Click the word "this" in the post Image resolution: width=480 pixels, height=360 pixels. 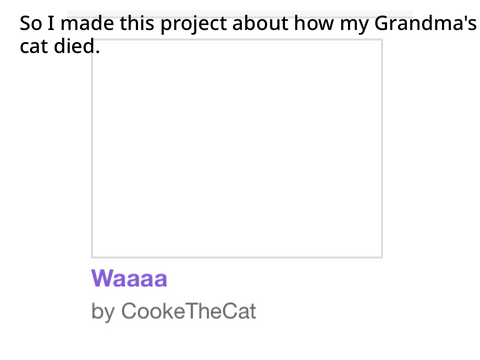(x=137, y=24)
